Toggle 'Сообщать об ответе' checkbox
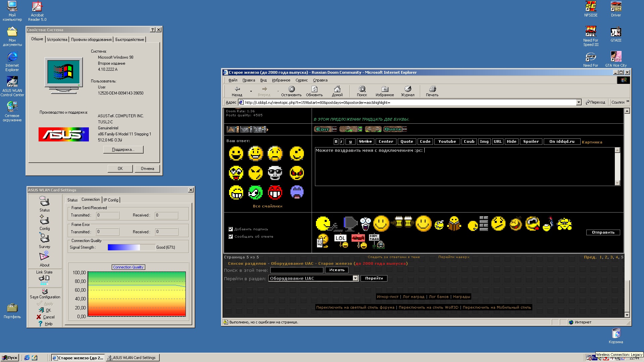The height and width of the screenshot is (362, 644). pyautogui.click(x=230, y=237)
